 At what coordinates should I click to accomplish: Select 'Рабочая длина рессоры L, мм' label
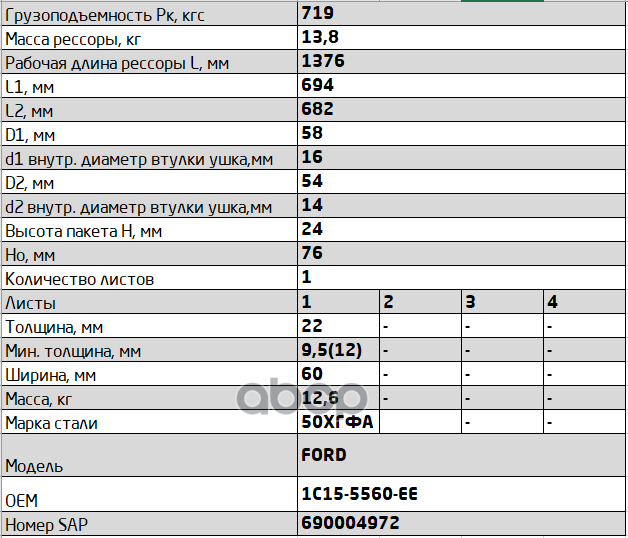click(x=149, y=62)
